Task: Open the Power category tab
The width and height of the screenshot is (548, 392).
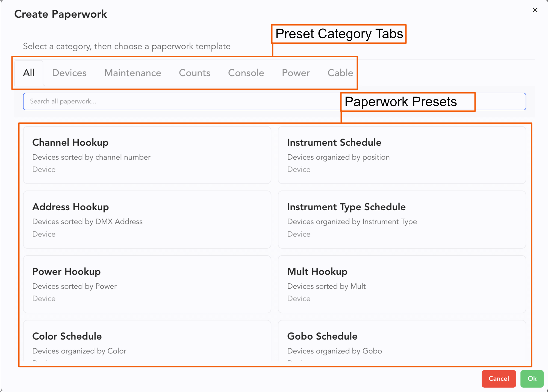Action: click(296, 73)
